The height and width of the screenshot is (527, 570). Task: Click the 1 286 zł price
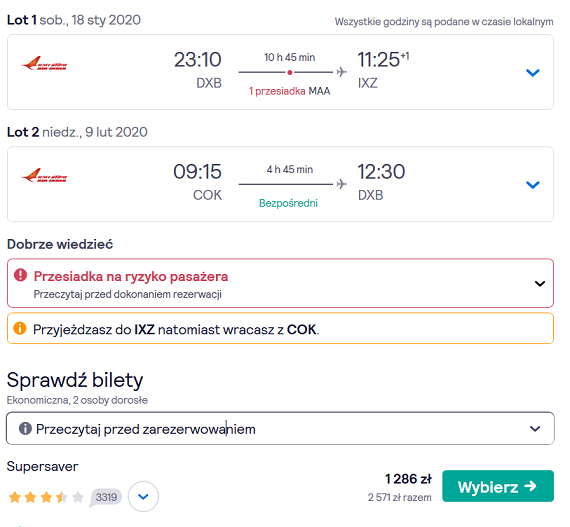(x=408, y=479)
